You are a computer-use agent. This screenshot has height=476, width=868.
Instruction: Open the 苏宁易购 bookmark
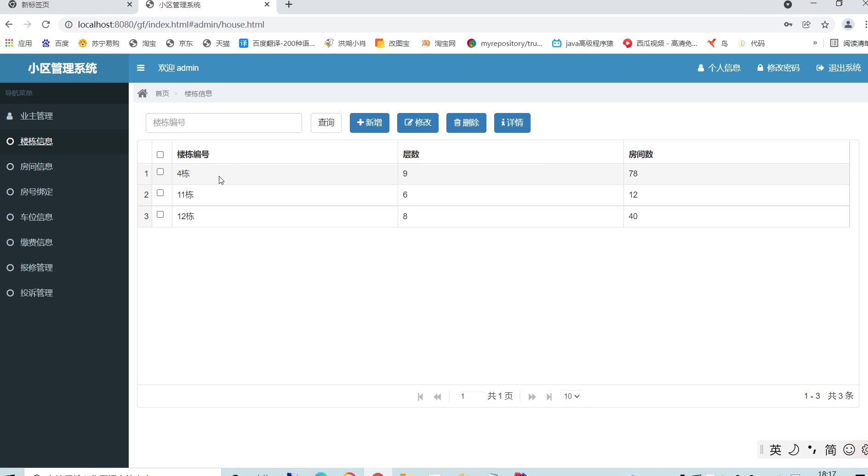tap(99, 43)
